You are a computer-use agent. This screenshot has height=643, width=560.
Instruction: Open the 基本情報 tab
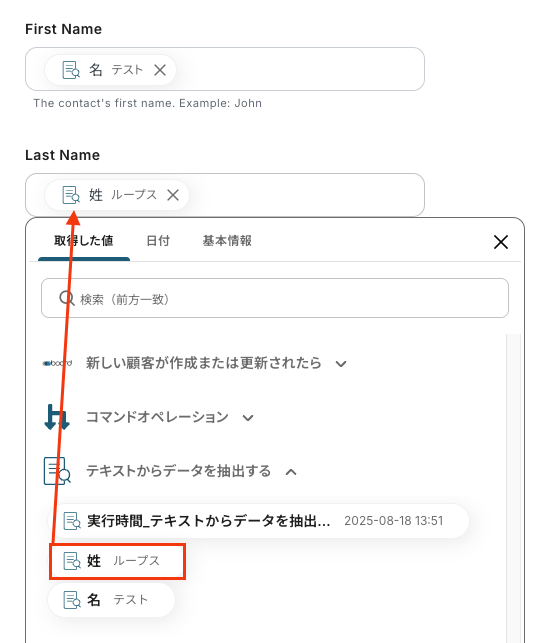(227, 241)
